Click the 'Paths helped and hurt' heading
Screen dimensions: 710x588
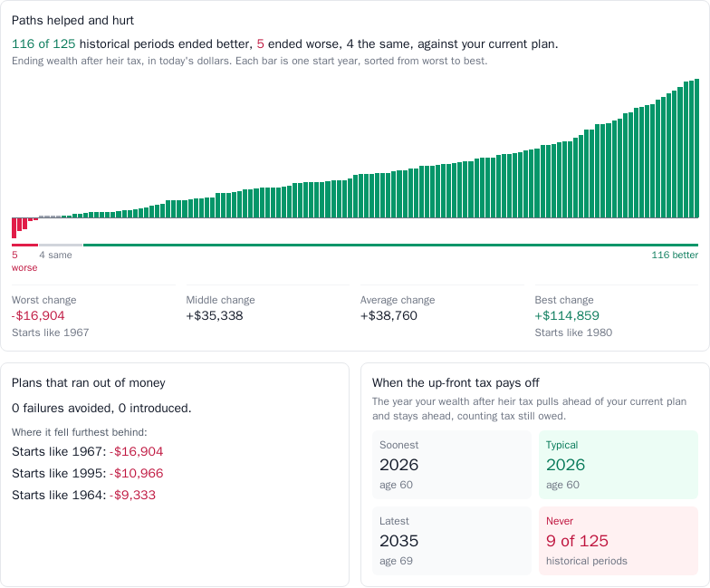(x=72, y=20)
